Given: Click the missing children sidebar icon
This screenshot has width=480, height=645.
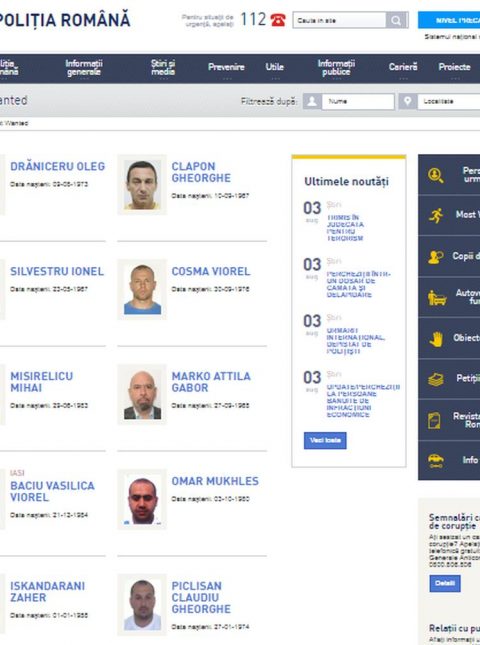Looking at the screenshot, I should pos(436,257).
